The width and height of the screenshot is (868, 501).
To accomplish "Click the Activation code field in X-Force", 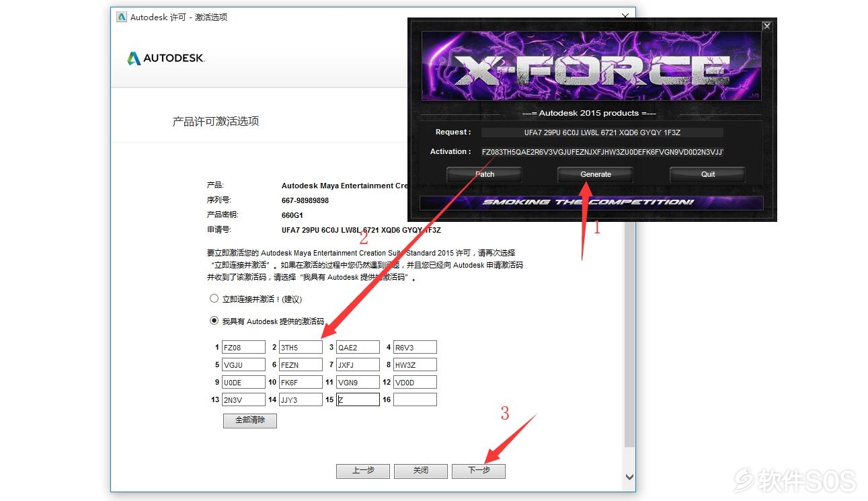I will tap(602, 152).
